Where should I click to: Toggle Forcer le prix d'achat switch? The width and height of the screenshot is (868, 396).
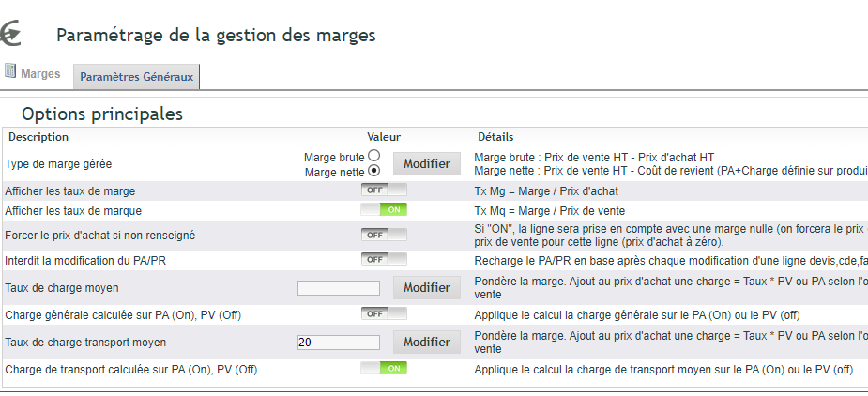pyautogui.click(x=384, y=235)
